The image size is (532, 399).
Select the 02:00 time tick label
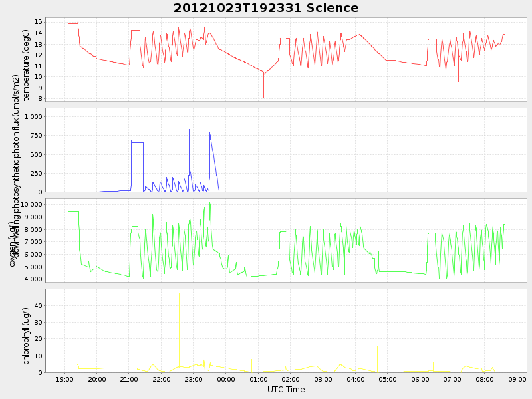click(291, 379)
